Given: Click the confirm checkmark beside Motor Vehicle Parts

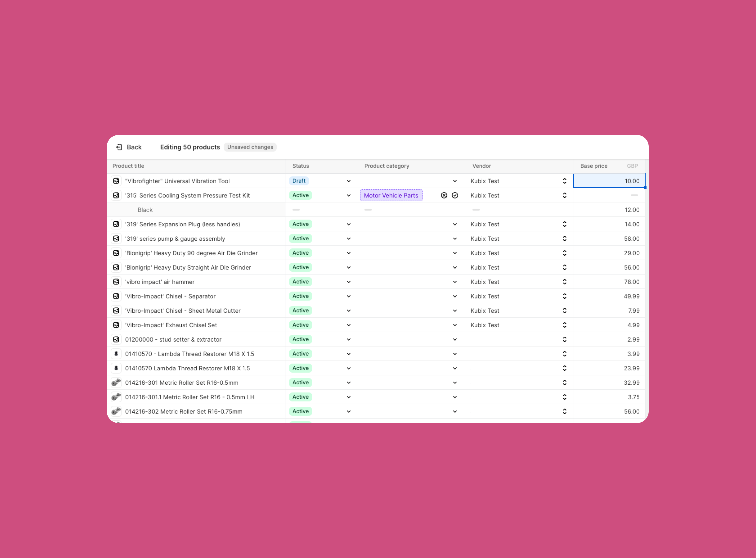Looking at the screenshot, I should point(455,195).
